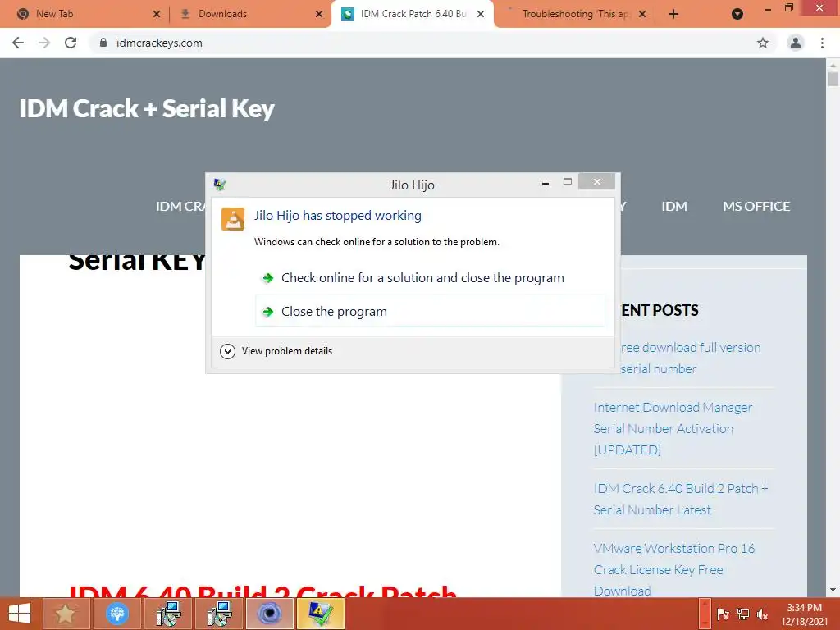Open the Chrome profile avatar menu
The width and height of the screenshot is (840, 630).
coord(795,43)
